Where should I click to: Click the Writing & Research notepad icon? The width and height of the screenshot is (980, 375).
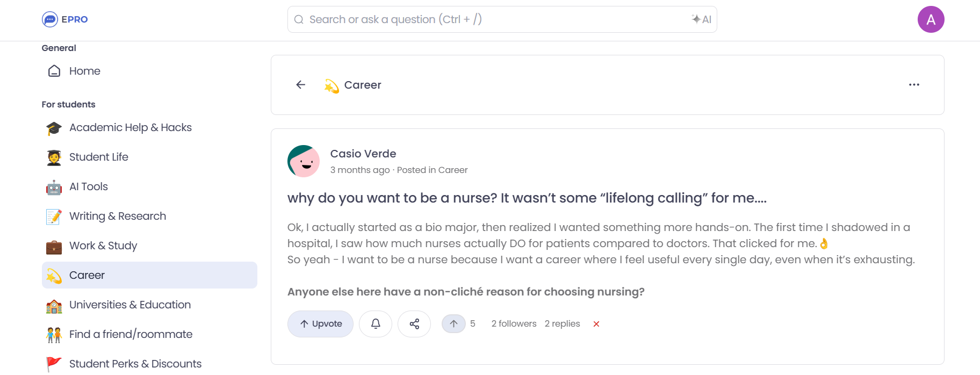point(54,216)
